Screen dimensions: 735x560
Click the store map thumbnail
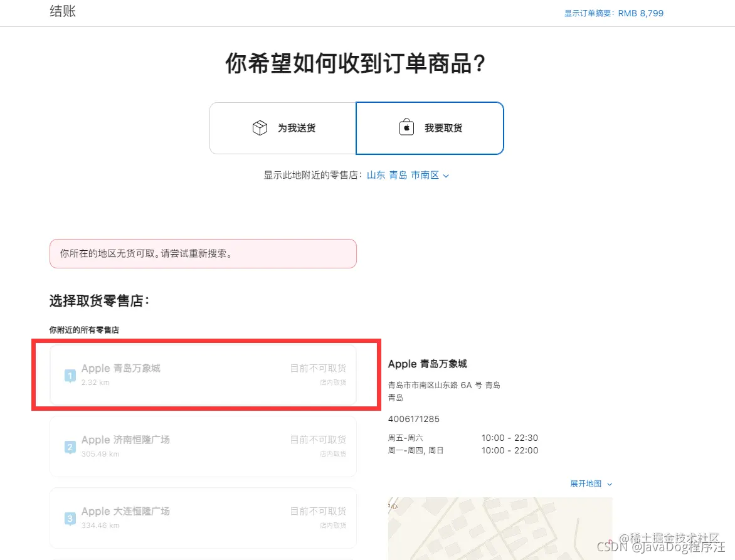(x=500, y=529)
